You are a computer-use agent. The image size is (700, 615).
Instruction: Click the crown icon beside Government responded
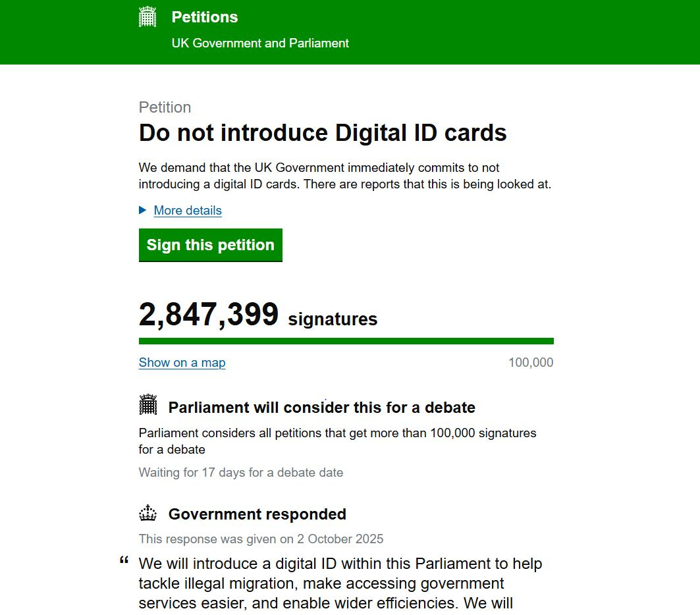[148, 513]
